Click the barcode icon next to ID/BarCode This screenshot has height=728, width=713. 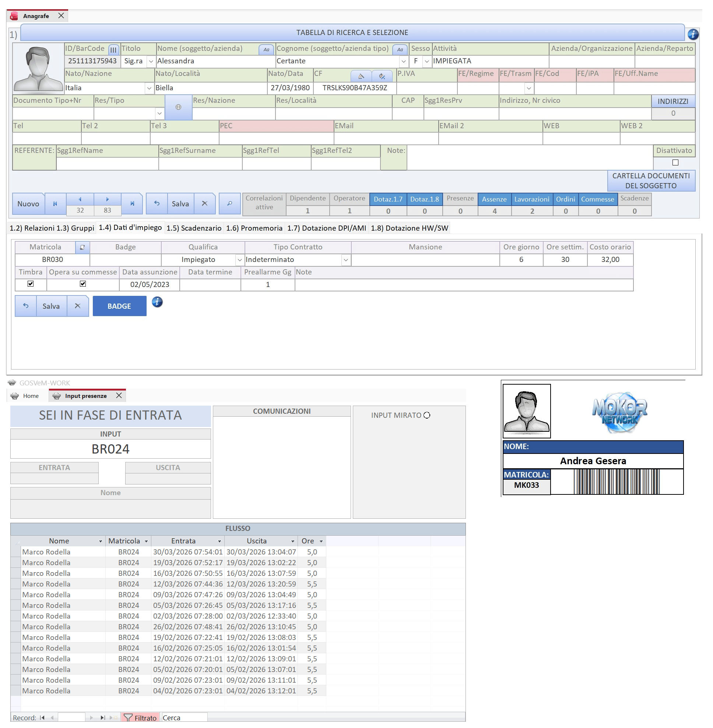point(113,49)
